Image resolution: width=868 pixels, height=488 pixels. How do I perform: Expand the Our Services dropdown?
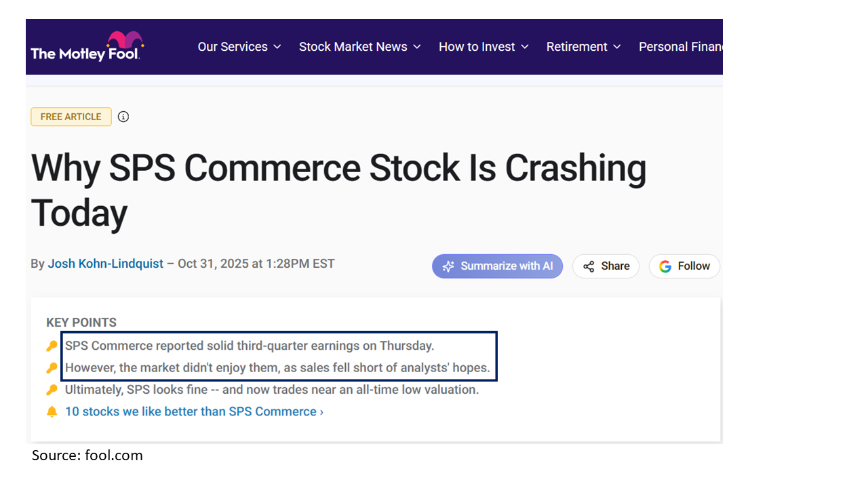(x=239, y=47)
